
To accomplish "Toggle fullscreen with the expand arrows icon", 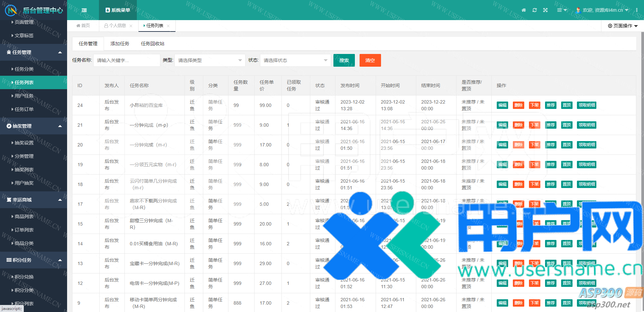I will pos(545,10).
